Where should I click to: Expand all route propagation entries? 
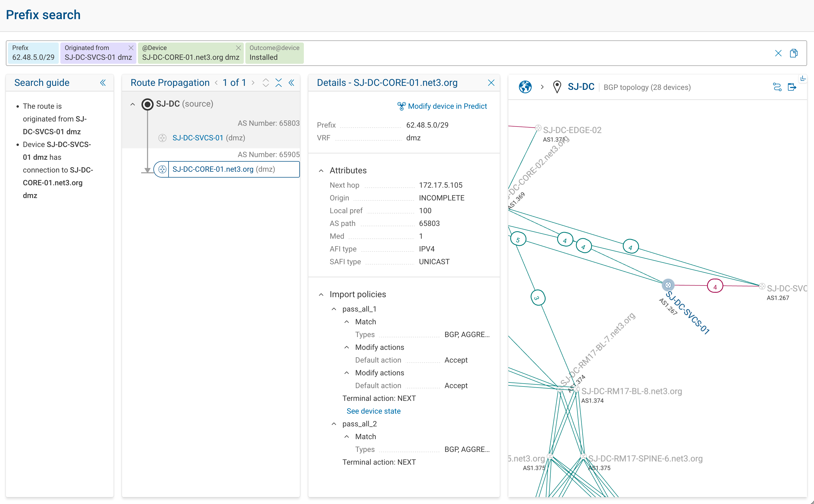point(266,83)
